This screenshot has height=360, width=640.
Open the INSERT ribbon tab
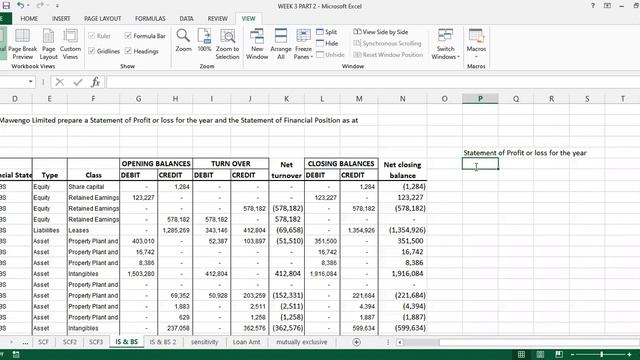[61, 19]
